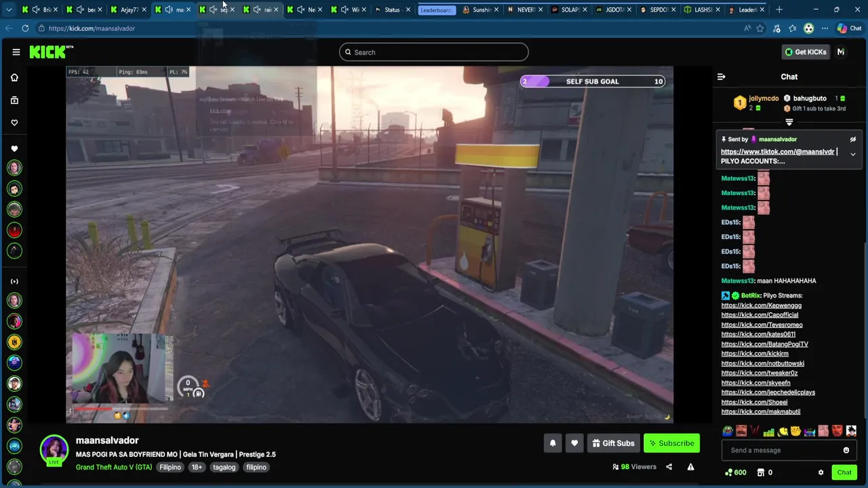This screenshot has width=868, height=488.
Task: Select the tagalog tag
Action: (x=224, y=467)
